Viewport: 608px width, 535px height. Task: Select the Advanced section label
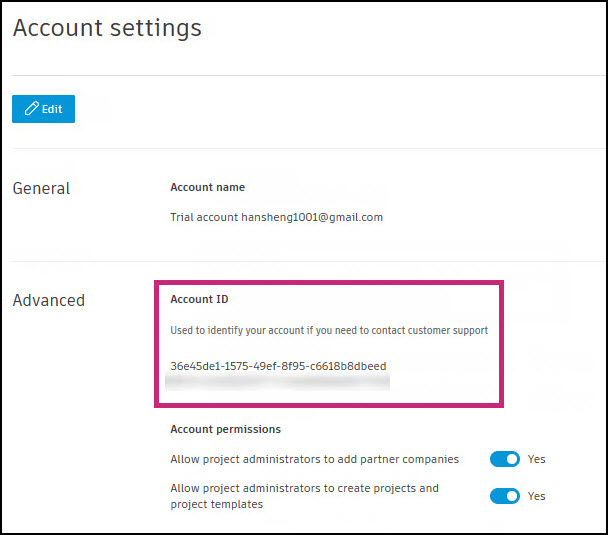[49, 300]
